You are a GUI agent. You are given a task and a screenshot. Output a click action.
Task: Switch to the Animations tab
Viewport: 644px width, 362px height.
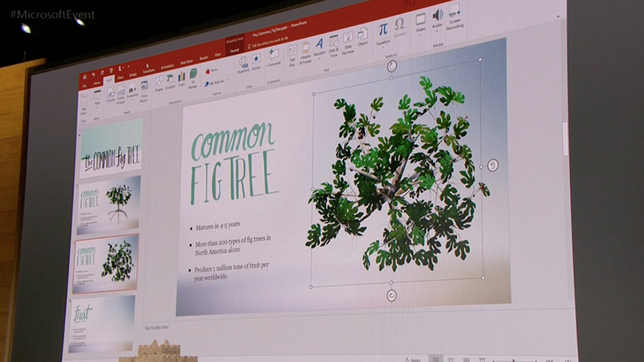tap(167, 67)
